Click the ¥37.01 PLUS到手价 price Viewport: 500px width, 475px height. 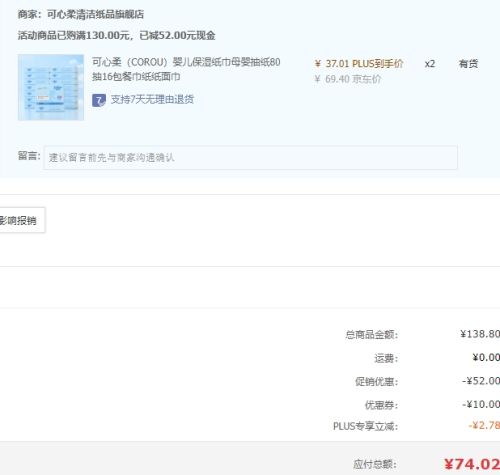point(359,63)
